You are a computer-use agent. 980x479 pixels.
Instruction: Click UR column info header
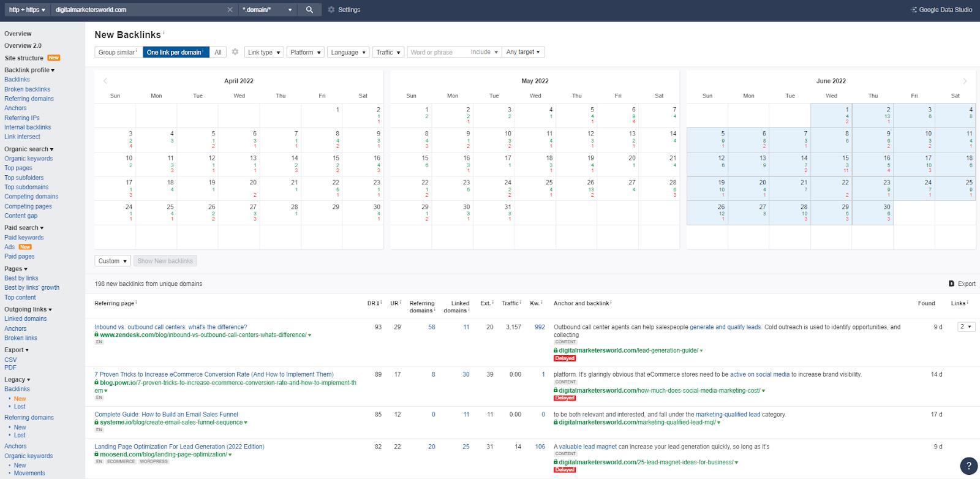coord(396,303)
